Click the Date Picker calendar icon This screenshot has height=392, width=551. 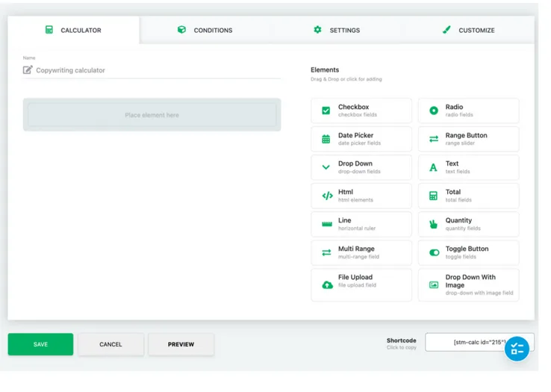pyautogui.click(x=326, y=139)
